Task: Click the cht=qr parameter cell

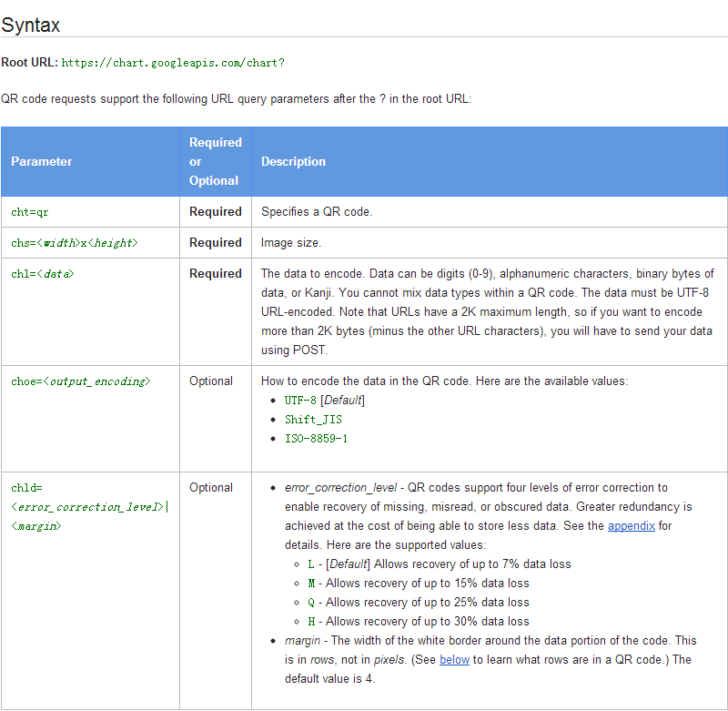Action: [x=30, y=212]
